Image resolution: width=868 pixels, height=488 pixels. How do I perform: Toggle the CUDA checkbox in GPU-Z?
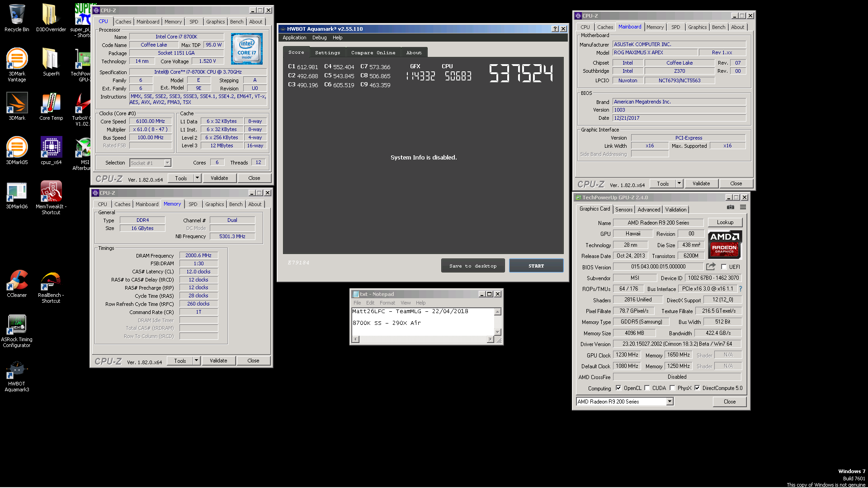click(647, 388)
